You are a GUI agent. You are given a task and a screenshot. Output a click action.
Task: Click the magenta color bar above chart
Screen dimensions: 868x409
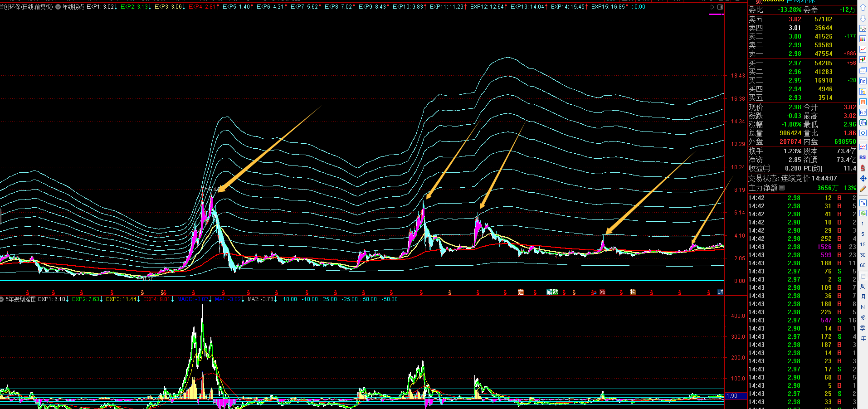point(716,15)
